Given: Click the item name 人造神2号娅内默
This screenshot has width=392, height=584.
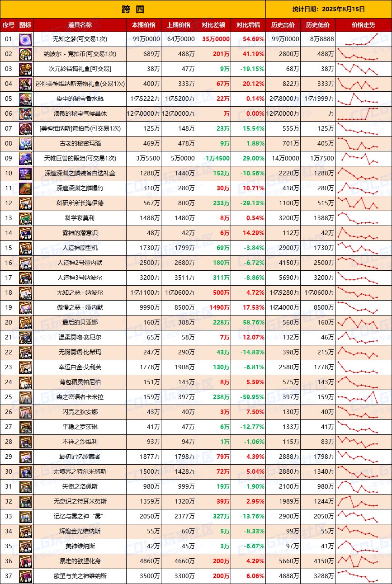Looking at the screenshot, I should pyautogui.click(x=80, y=263).
